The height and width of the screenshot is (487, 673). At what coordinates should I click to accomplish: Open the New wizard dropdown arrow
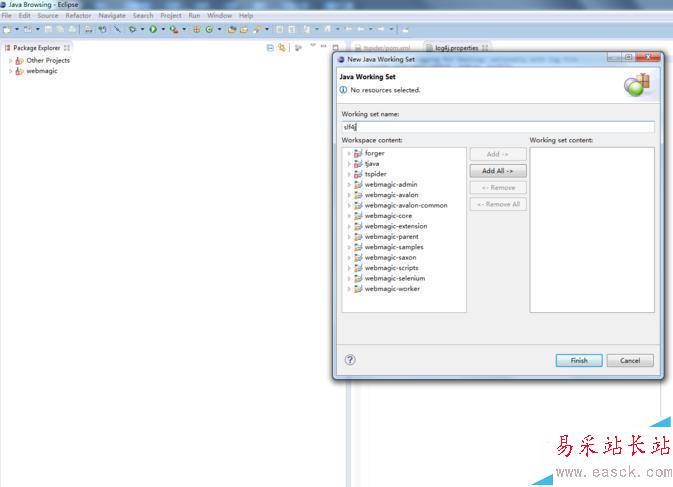(x=17, y=29)
